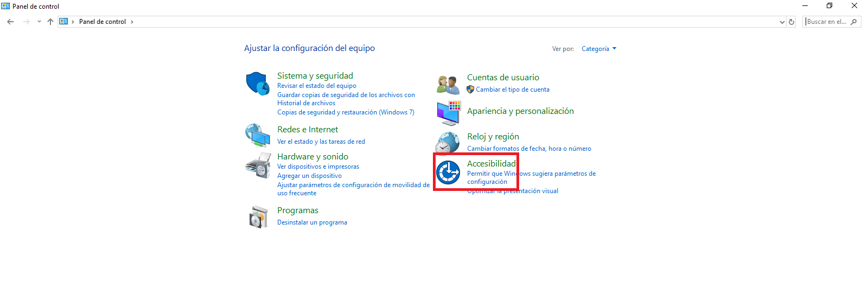The height and width of the screenshot is (307, 868).
Task: Open the Cuentas de usuario people icon
Action: click(448, 85)
